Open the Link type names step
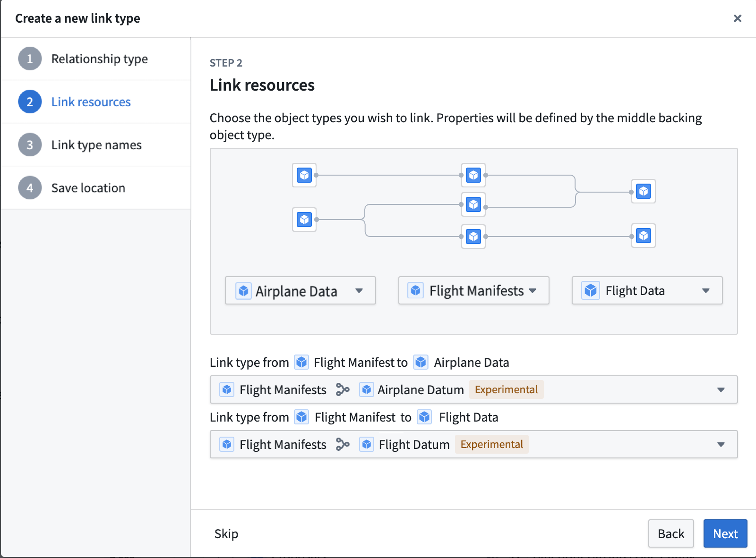Image resolution: width=756 pixels, height=558 pixels. coord(96,145)
